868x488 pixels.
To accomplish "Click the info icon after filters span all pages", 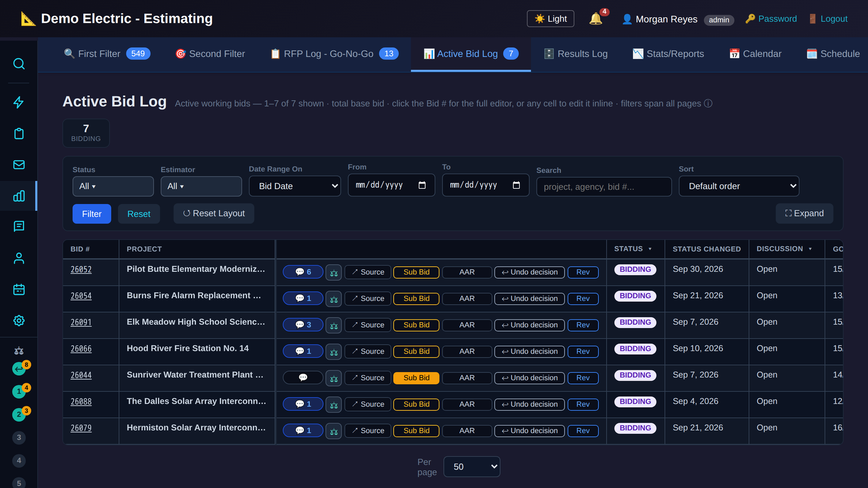I will [708, 104].
